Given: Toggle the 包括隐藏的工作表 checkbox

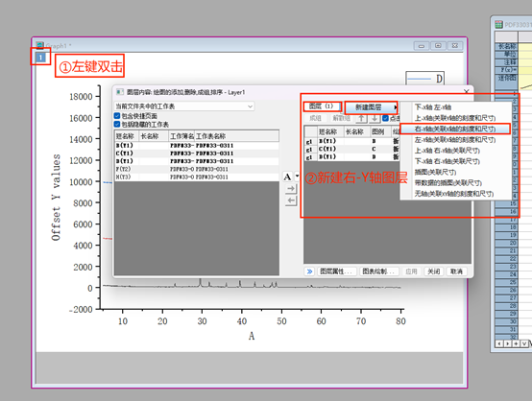Looking at the screenshot, I should tap(117, 124).
